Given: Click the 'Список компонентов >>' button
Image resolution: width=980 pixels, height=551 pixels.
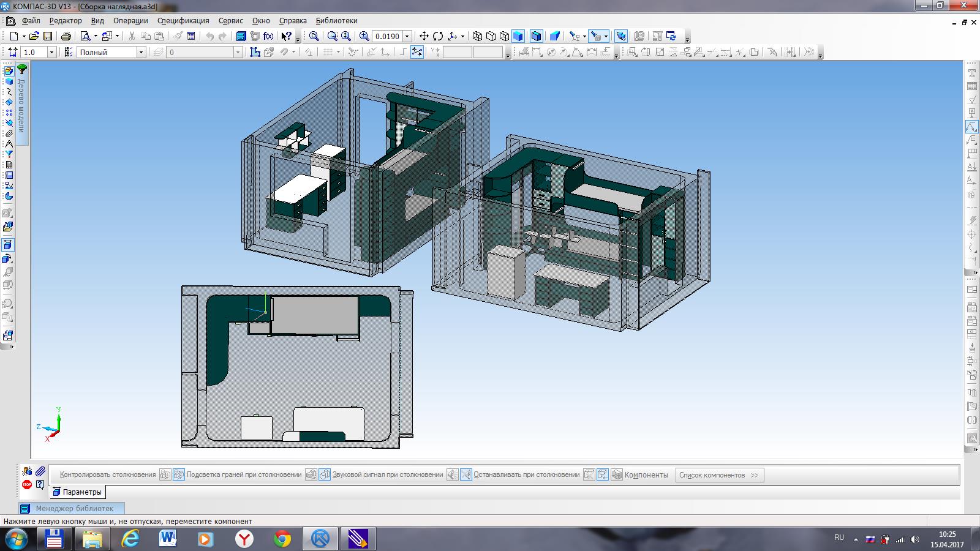Looking at the screenshot, I should point(719,475).
